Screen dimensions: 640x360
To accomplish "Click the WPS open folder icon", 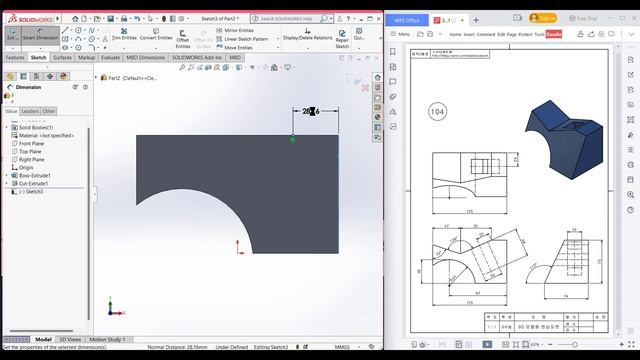I will click(x=420, y=34).
